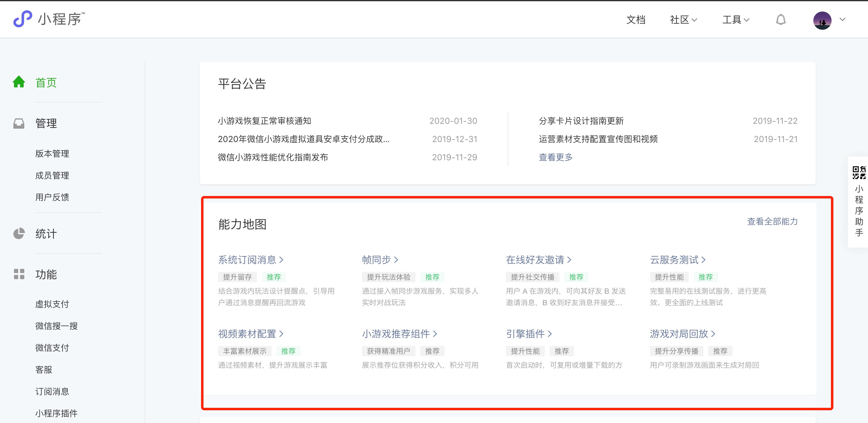Click the 管理 inbox icon
868x423 pixels.
pyautogui.click(x=19, y=123)
